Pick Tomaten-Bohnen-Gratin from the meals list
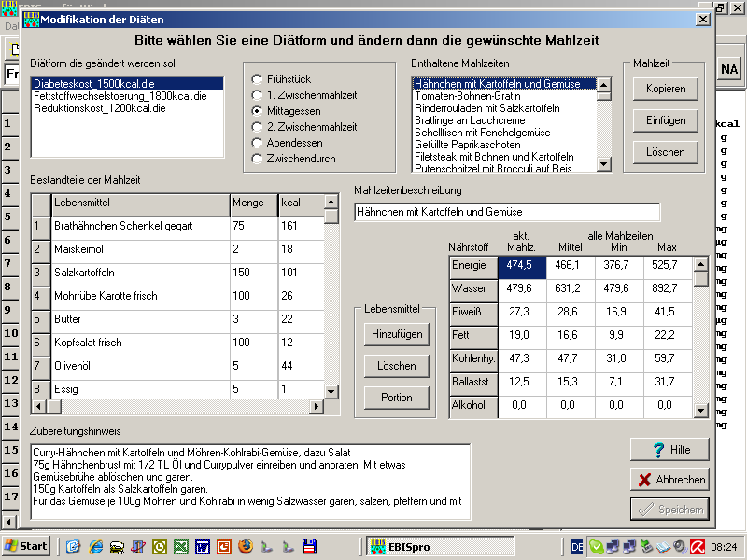The image size is (747, 560). click(469, 96)
